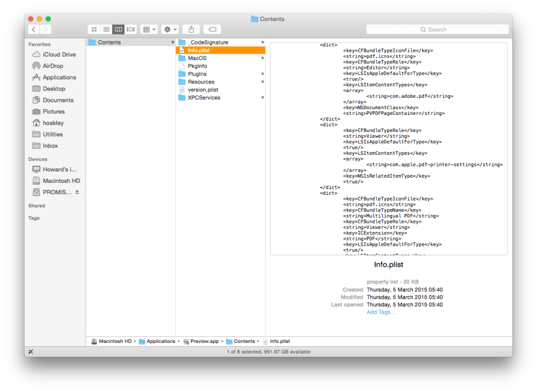Switch to list view in the toolbar
This screenshot has width=537, height=392.
[x=106, y=29]
